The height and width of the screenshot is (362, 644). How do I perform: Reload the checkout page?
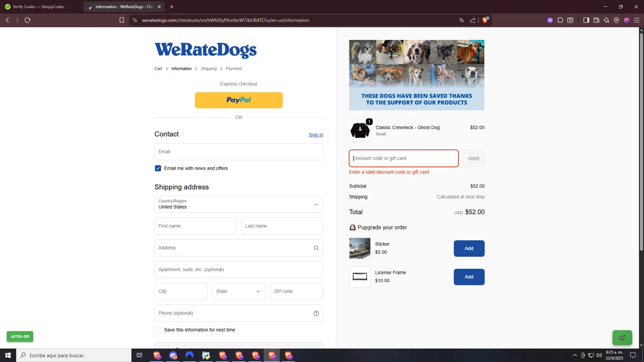point(27,20)
